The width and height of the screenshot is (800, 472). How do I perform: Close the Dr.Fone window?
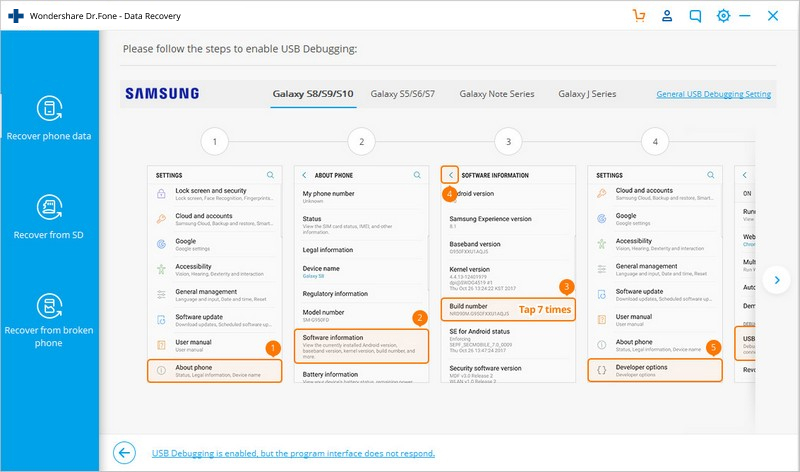[773, 16]
